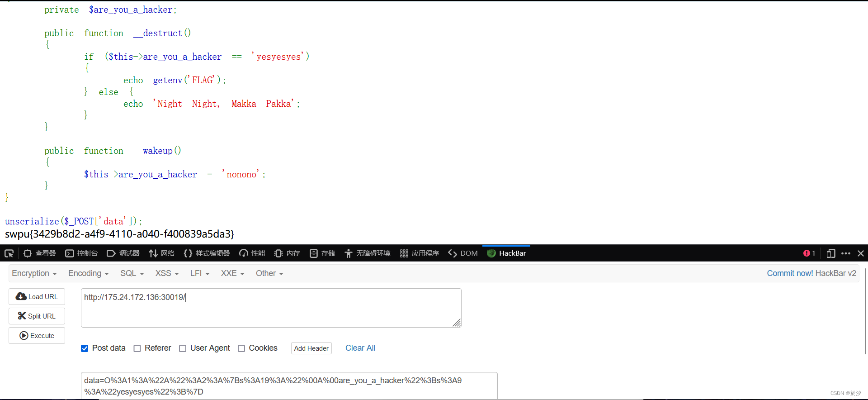Viewport: 868px width, 400px height.
Task: Grab the URL textarea resize handle
Action: tap(457, 323)
